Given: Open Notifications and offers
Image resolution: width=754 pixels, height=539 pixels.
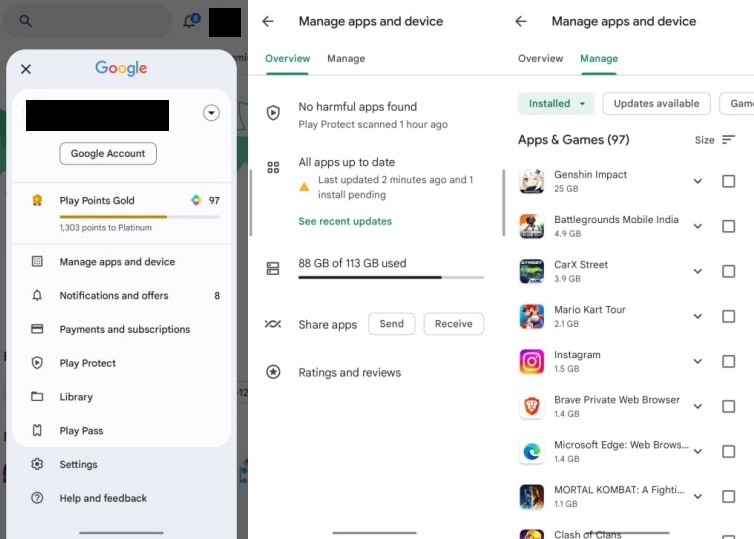Looking at the screenshot, I should (121, 295).
